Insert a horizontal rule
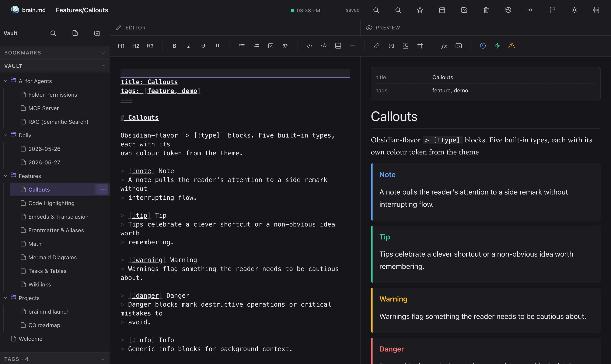The height and width of the screenshot is (364, 611). point(353,46)
